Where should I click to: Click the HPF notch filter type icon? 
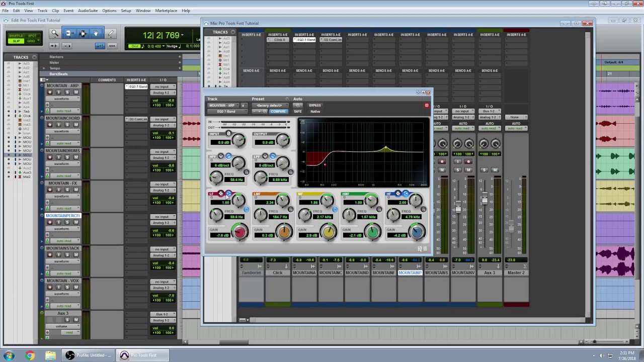(221, 156)
